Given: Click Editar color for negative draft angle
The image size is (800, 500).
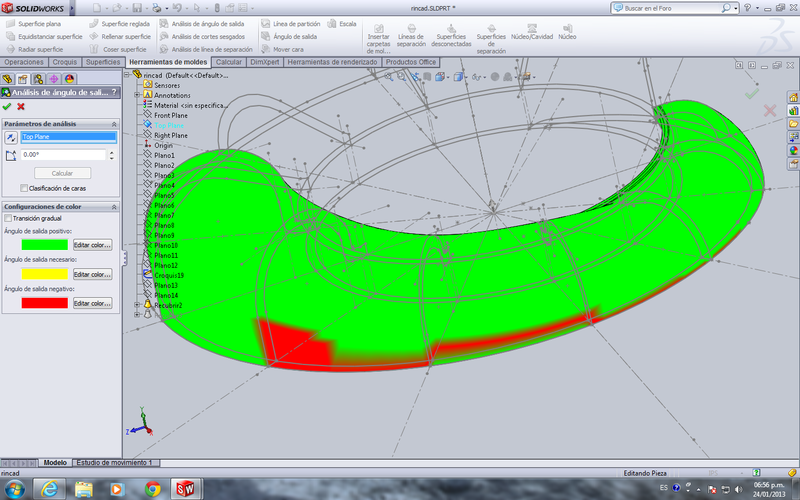Looking at the screenshot, I should (92, 303).
